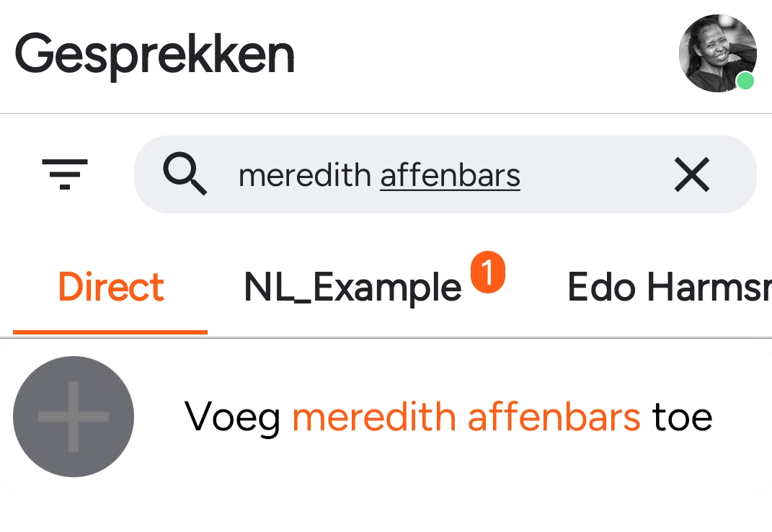Viewport: 772px width, 532px height.
Task: Select the typed text 'meredith affenbars'
Action: pos(380,174)
